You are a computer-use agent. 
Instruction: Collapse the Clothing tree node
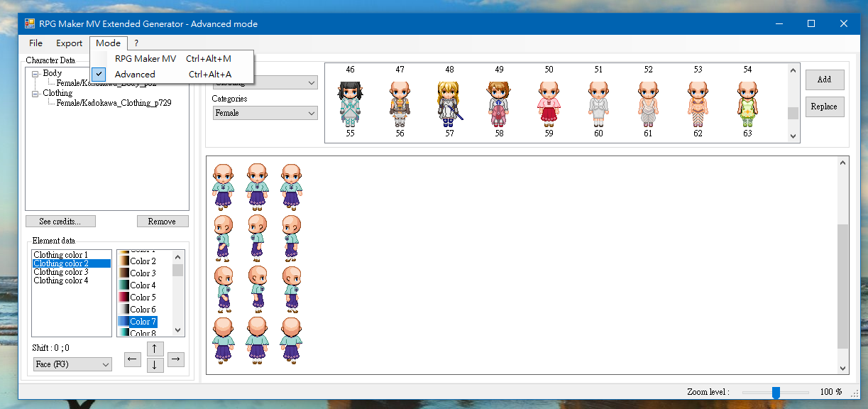pos(35,93)
